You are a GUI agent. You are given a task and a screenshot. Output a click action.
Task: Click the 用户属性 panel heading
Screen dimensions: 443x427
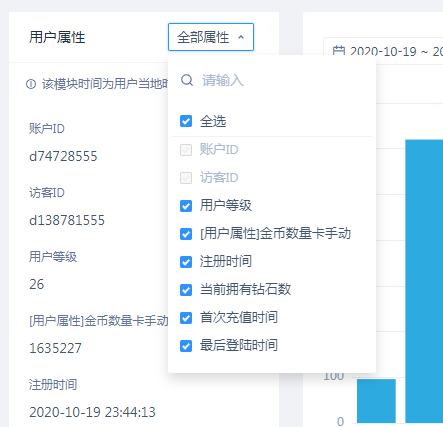pyautogui.click(x=57, y=37)
